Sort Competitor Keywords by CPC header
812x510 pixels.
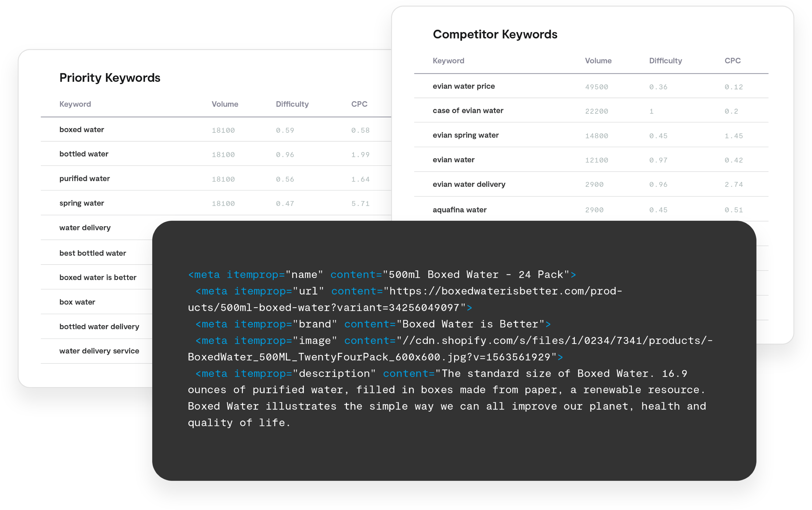pyautogui.click(x=733, y=61)
